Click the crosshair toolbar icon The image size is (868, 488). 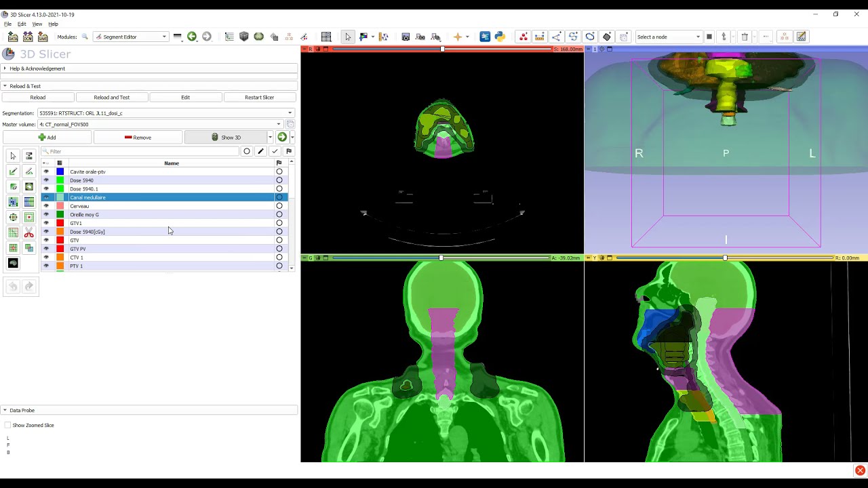(457, 37)
